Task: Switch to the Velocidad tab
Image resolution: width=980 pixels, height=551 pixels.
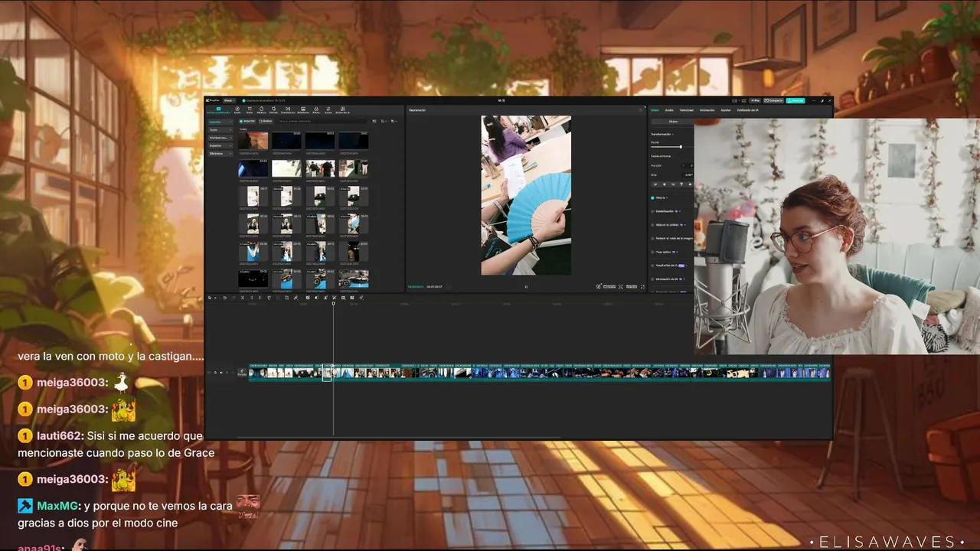Action: [x=687, y=110]
